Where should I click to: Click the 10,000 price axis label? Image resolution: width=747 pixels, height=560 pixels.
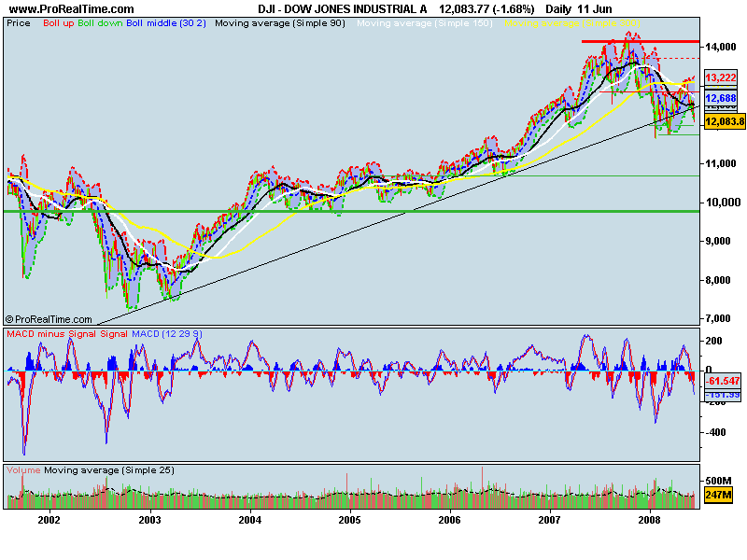point(723,203)
